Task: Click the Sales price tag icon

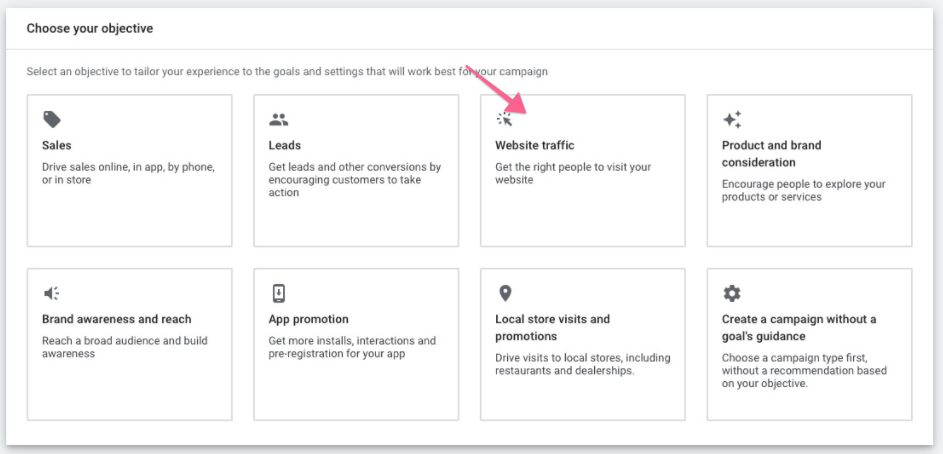Action: click(x=52, y=120)
